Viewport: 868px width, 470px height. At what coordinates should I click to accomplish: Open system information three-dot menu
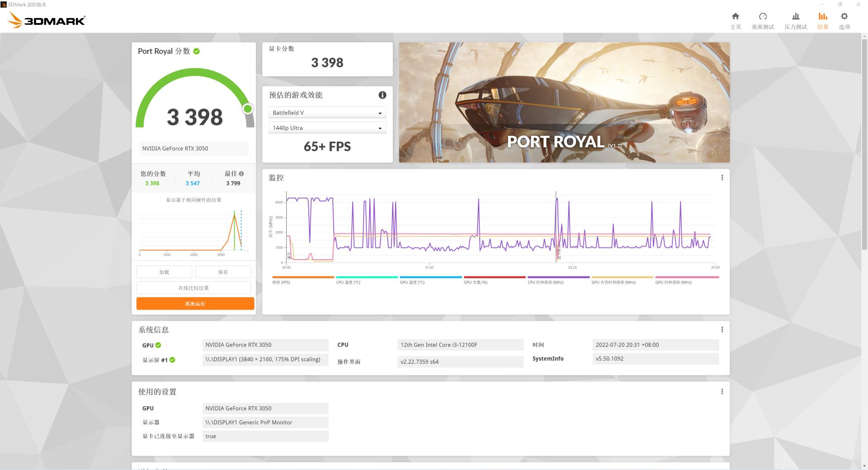pyautogui.click(x=722, y=330)
